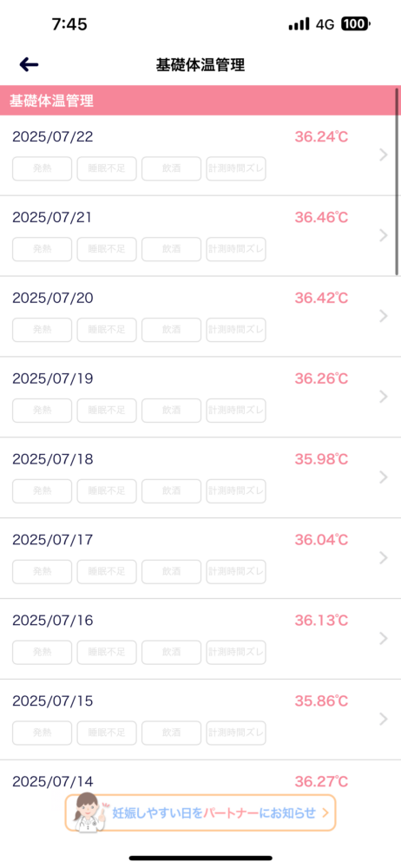Viewport: 401px width, 868px height.
Task: Open 2025/07/19 entry via its chevron
Action: 384,397
